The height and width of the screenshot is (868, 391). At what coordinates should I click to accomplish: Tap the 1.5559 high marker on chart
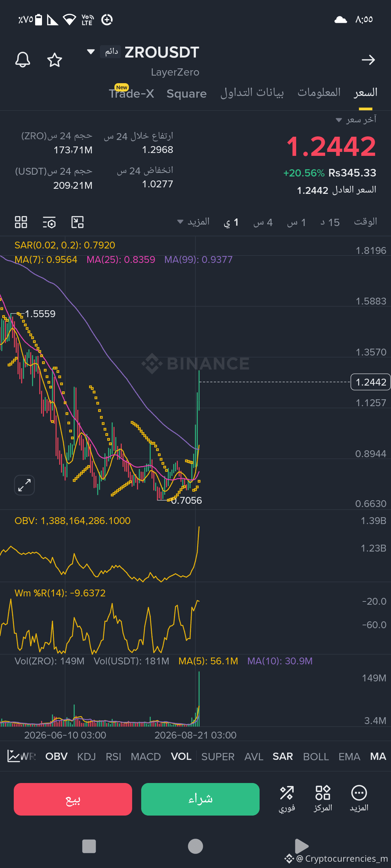point(40,314)
